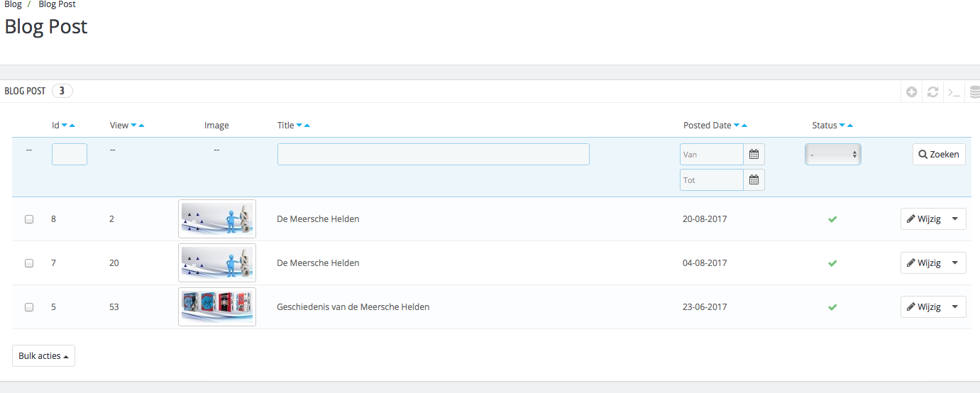This screenshot has width=980, height=393.
Task: Open calendar for the Tot date field
Action: tap(754, 180)
